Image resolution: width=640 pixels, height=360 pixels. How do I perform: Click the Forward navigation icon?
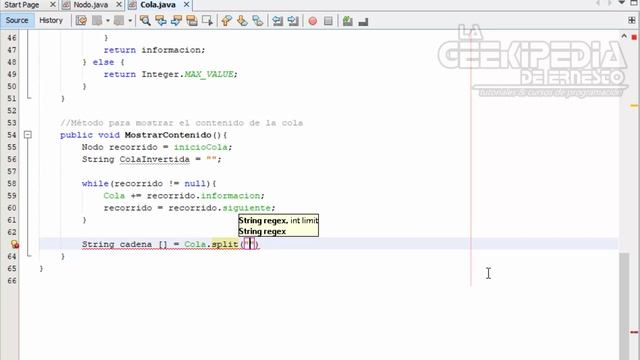pos(119,20)
